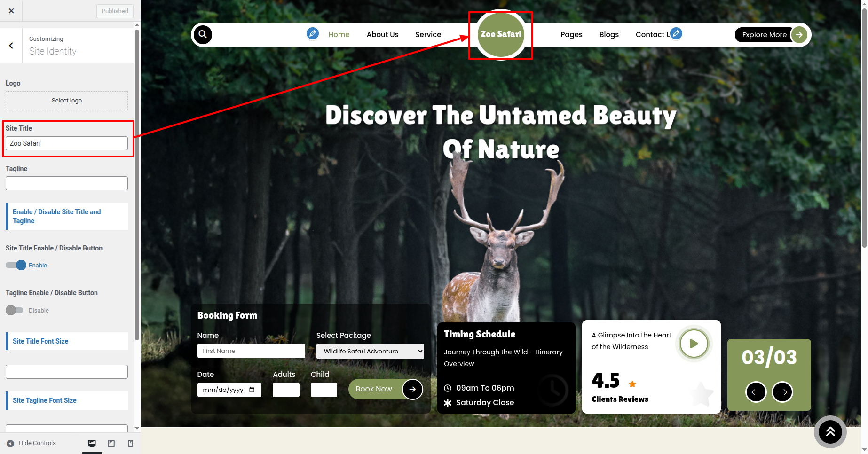Click the edit pencil icon near Contact Us
868x454 pixels.
pos(676,33)
